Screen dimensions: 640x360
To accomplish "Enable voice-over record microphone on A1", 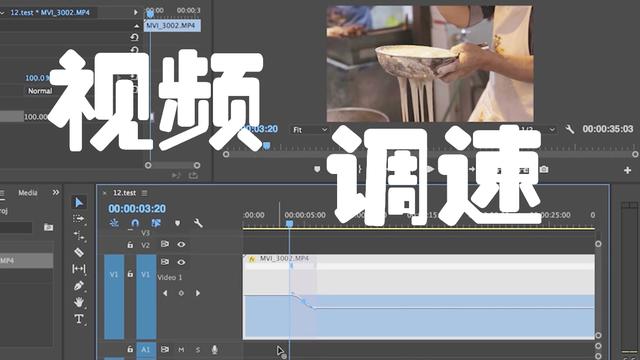I will (214, 349).
